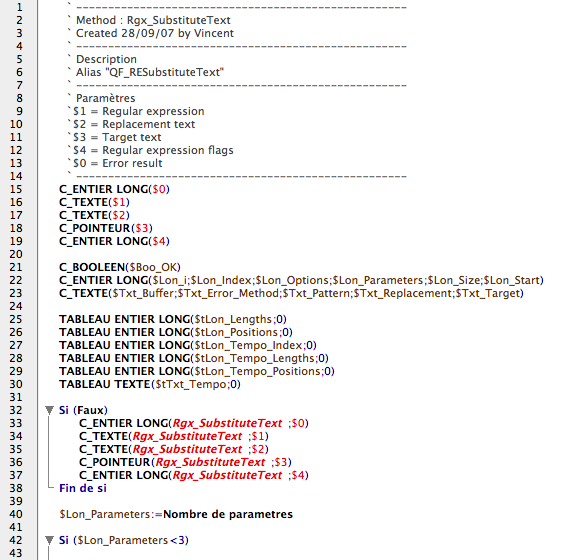Click the Nombre de parametres command

pyautogui.click(x=228, y=514)
